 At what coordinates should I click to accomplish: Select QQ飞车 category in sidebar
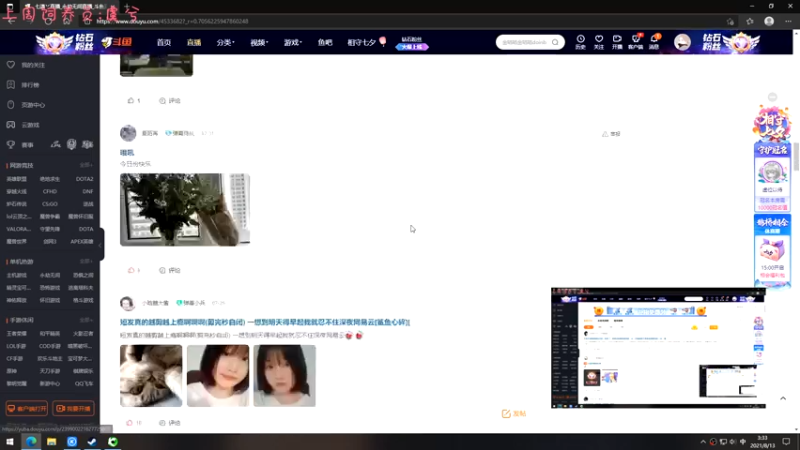point(84,384)
